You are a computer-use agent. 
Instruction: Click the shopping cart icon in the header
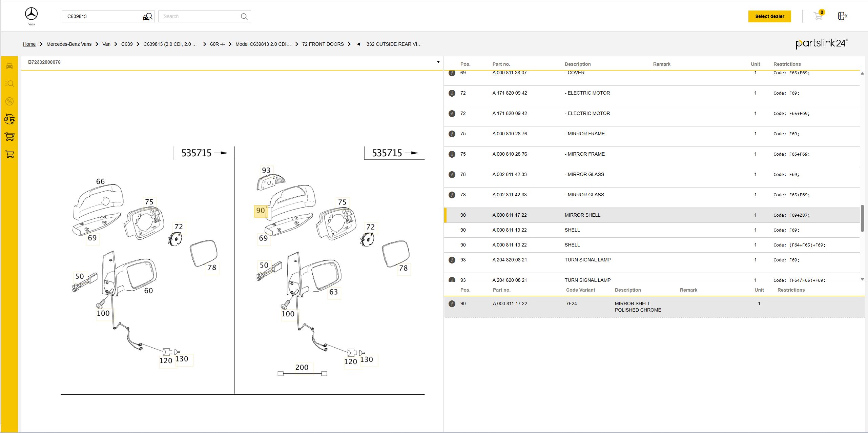pyautogui.click(x=818, y=16)
